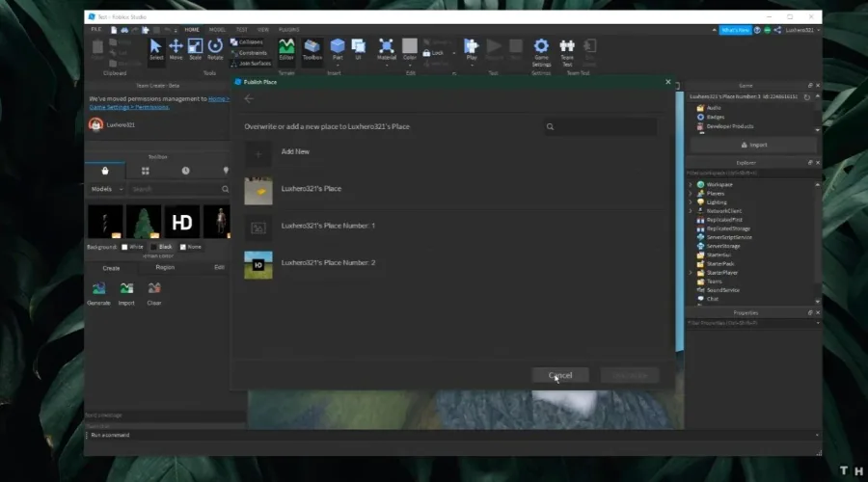
Task: Activate the Select tool in the ribbon
Action: click(156, 49)
